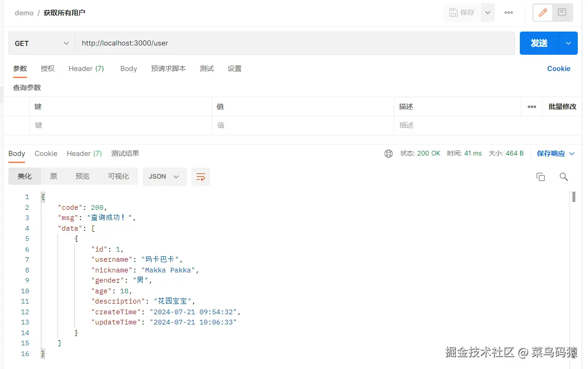Viewport: 588px width, 369px height.
Task: Click the updateTime value 2024-07-21 10:06:33
Action: click(x=193, y=322)
